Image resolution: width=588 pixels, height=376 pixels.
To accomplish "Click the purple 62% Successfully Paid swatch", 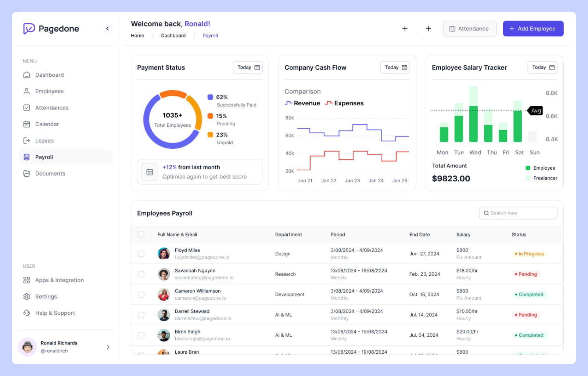I will (x=210, y=97).
